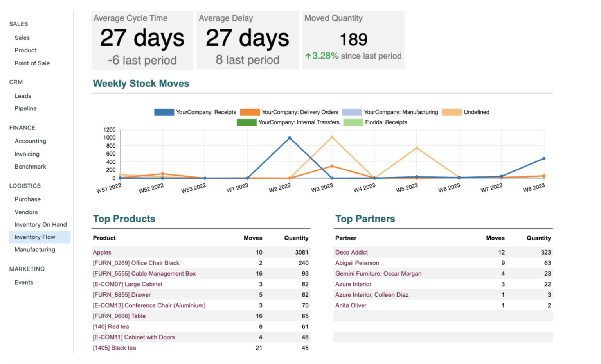Open Events under Marketing

pos(24,282)
